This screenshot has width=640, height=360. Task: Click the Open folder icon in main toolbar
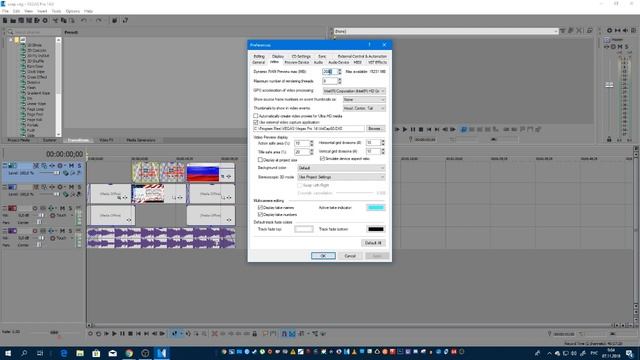point(13,20)
